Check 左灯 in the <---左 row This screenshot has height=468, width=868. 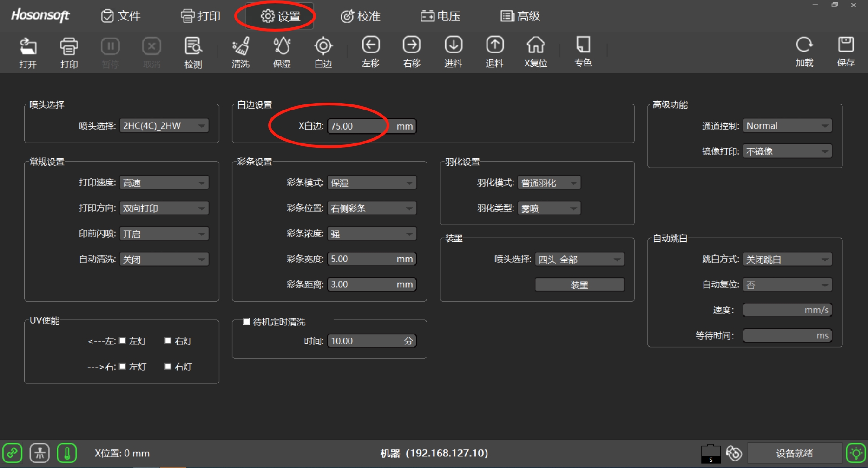point(123,341)
